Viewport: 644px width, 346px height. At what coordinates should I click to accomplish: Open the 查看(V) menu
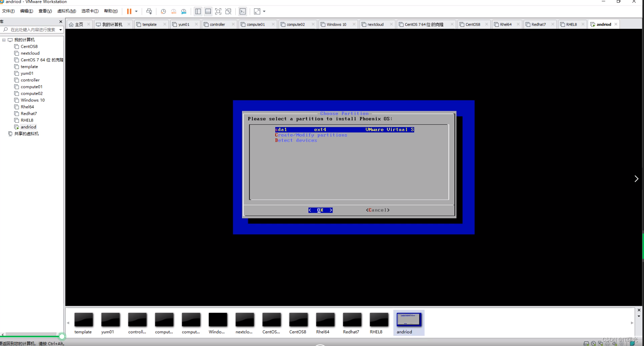(x=45, y=11)
